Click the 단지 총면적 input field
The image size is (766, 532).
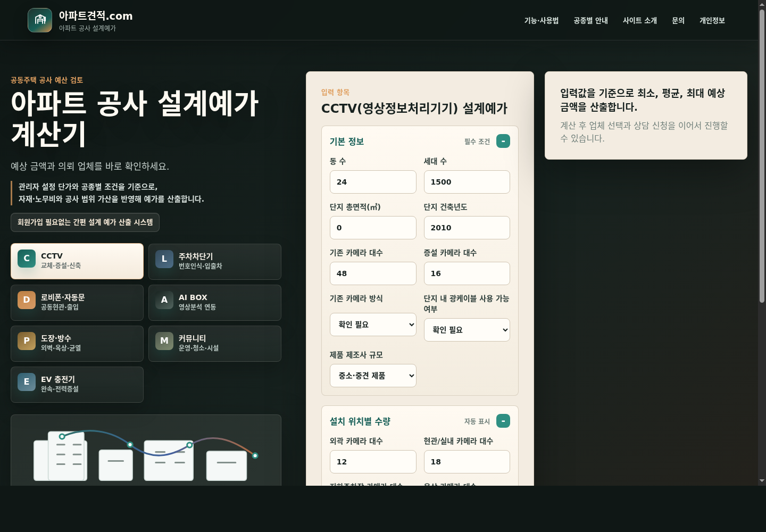(373, 228)
